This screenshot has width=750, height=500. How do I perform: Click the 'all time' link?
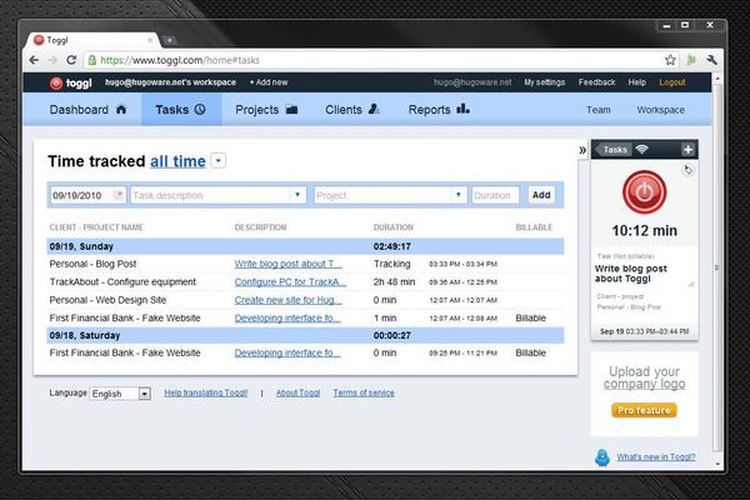click(x=178, y=161)
